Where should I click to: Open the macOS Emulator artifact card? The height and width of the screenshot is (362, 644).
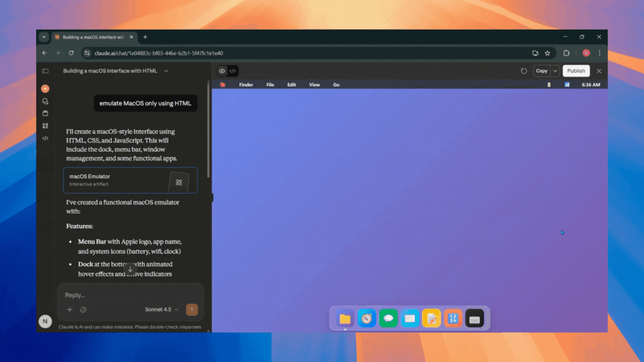[x=130, y=180]
